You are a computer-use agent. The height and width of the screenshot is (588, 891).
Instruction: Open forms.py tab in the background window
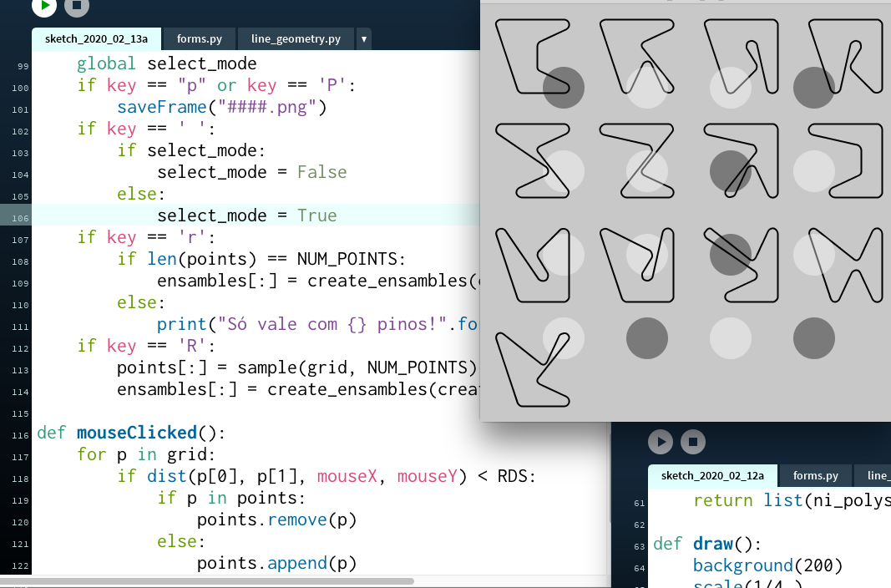[x=815, y=475]
